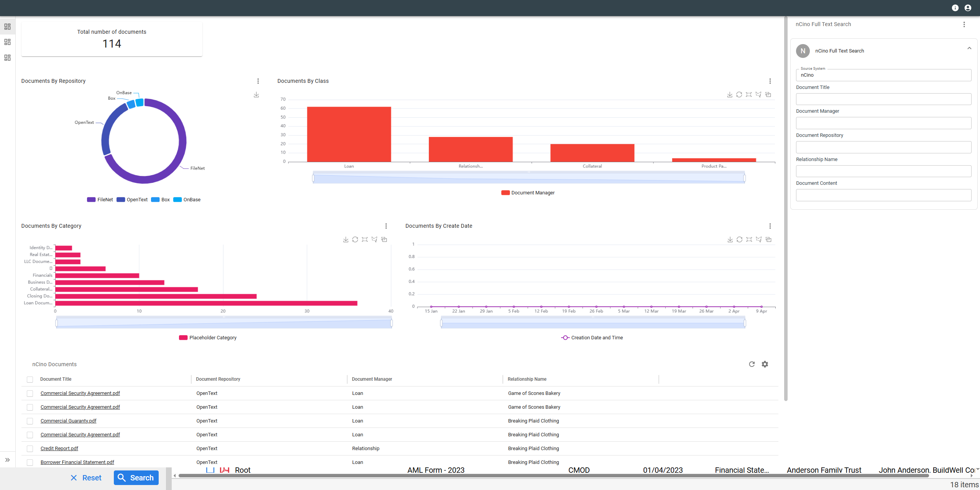
Task: Click the download icon on Documents By Class chart
Action: click(x=729, y=94)
